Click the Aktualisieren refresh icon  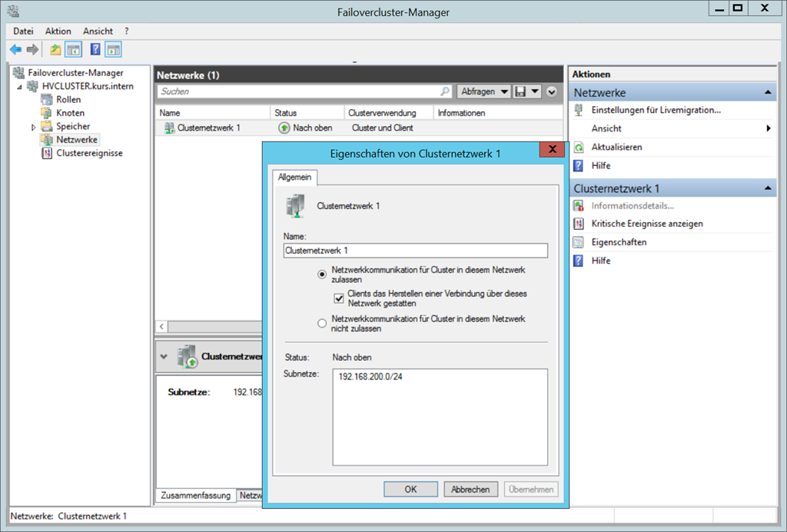(579, 147)
